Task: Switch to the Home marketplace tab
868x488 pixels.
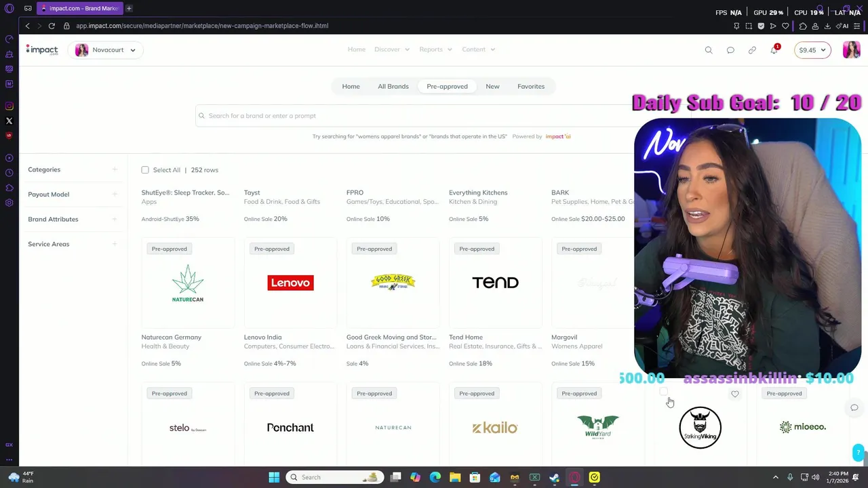Action: click(351, 86)
